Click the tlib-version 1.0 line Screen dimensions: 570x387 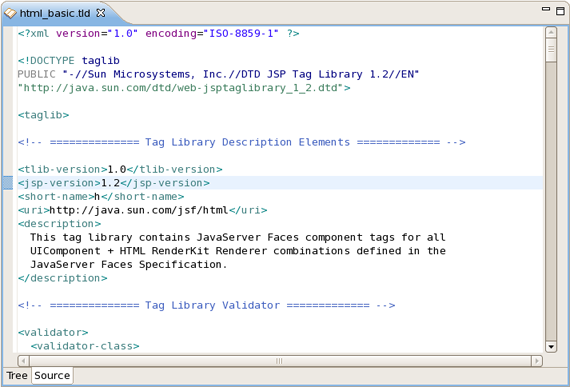click(x=120, y=169)
